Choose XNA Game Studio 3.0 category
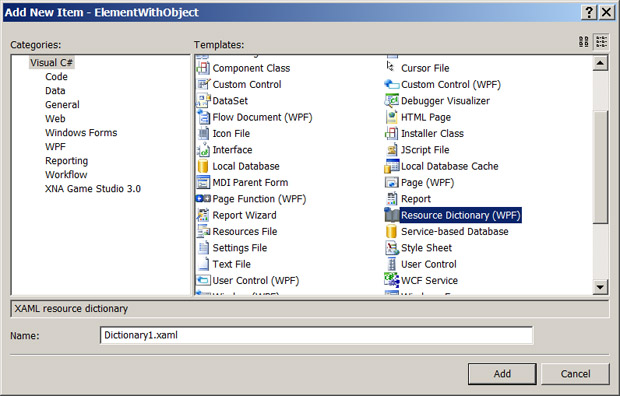The width and height of the screenshot is (620, 396). tap(93, 188)
